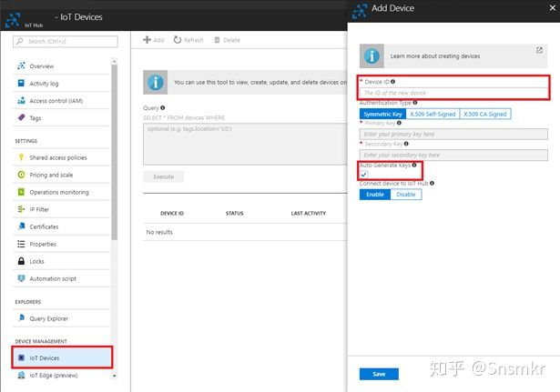The height and width of the screenshot is (392, 560).
Task: Click the Add Device panel logo icon
Action: 360,11
